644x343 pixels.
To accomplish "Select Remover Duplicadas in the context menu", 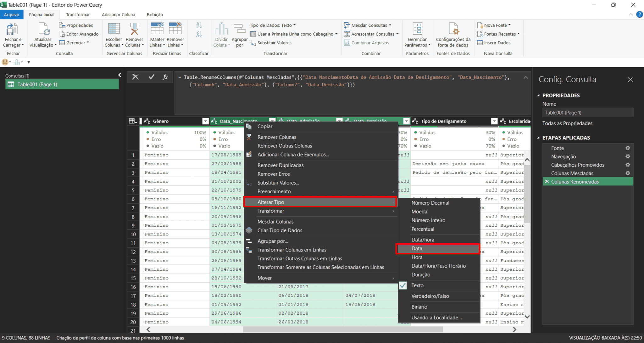I will coord(280,165).
